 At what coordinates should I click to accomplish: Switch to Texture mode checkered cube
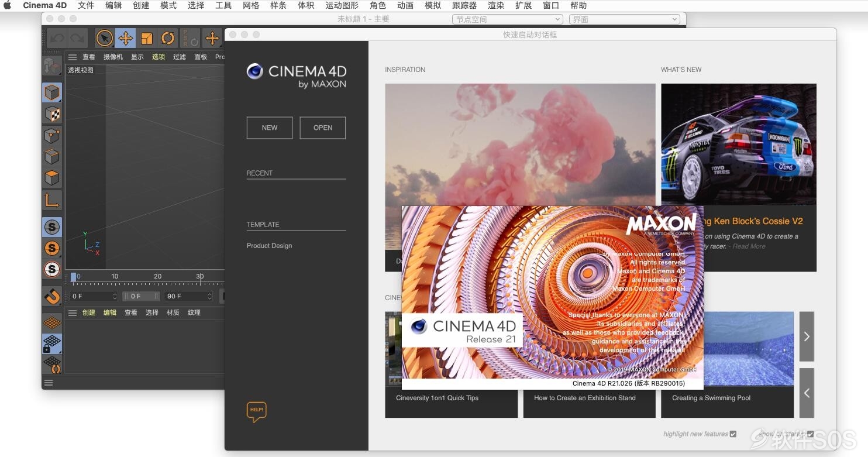pyautogui.click(x=52, y=114)
